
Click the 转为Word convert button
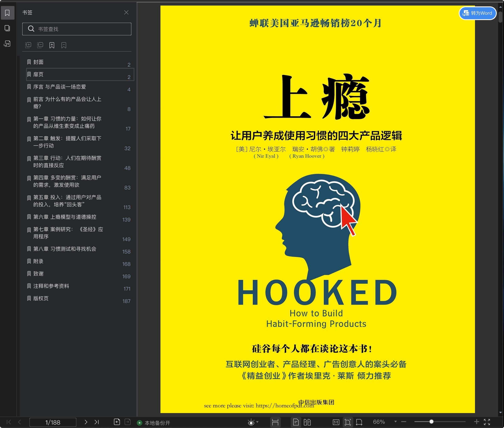click(478, 13)
